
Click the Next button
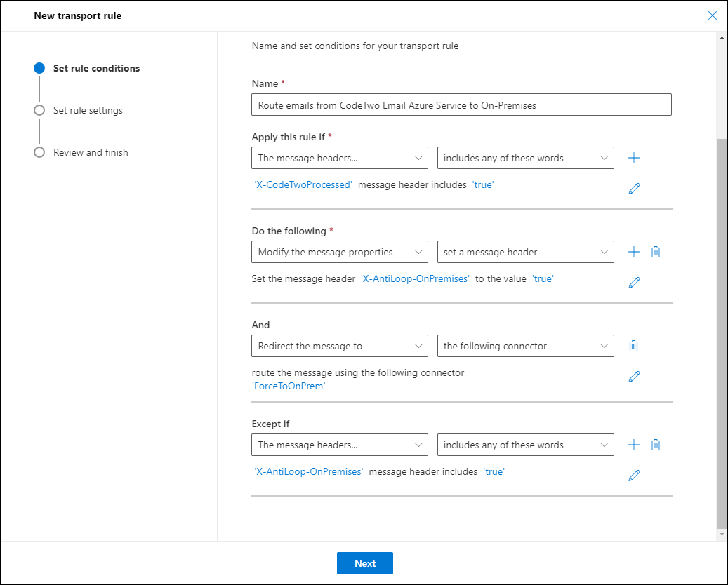click(x=365, y=563)
